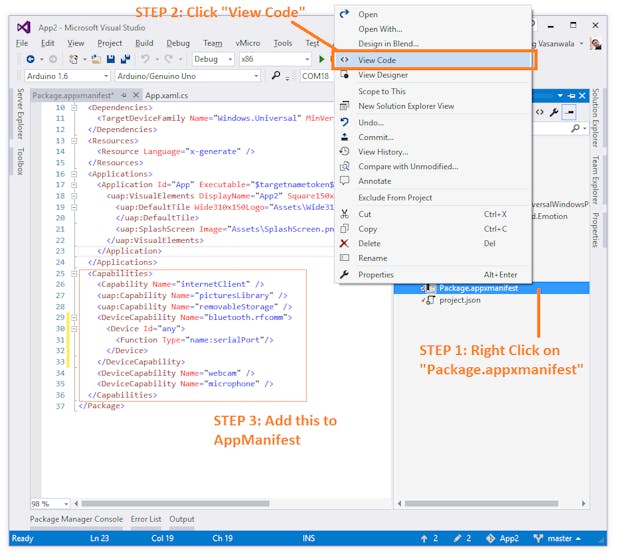Close the Package.appxmanifest tab

coord(135,95)
